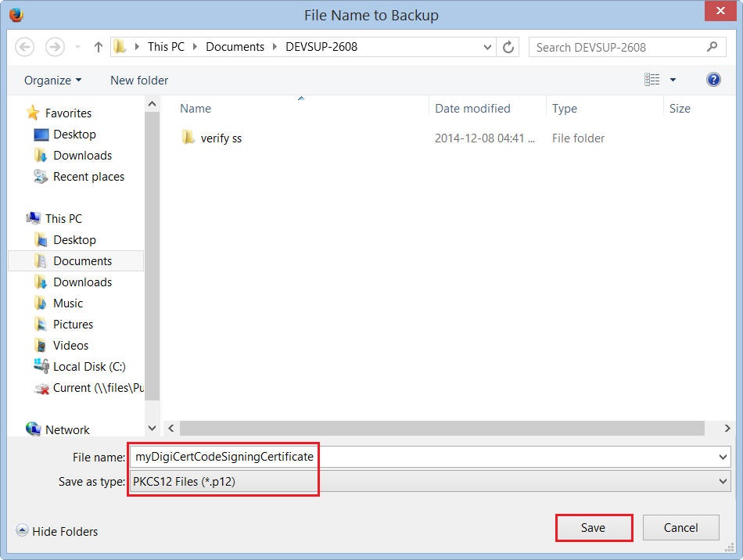Click the Up one level arrow
Screen dimensions: 743x560
99,47
